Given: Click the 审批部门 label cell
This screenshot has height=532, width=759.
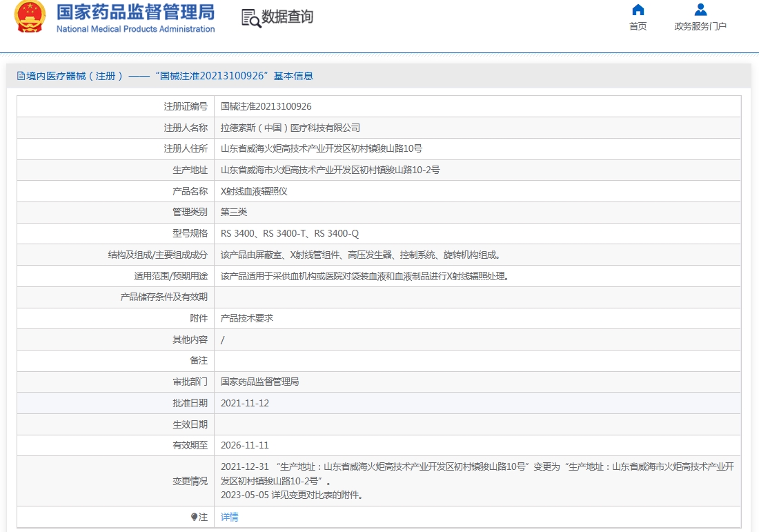Looking at the screenshot, I should (116, 382).
